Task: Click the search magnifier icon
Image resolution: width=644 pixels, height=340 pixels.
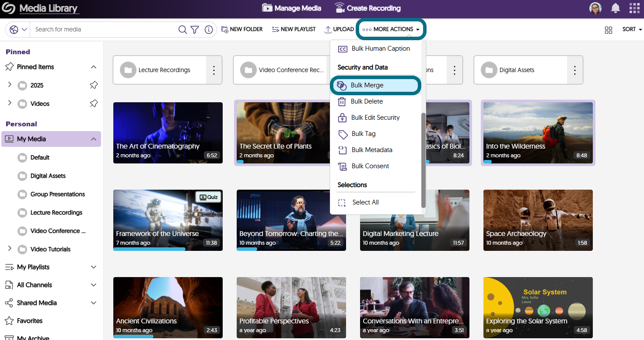Action: pyautogui.click(x=182, y=29)
